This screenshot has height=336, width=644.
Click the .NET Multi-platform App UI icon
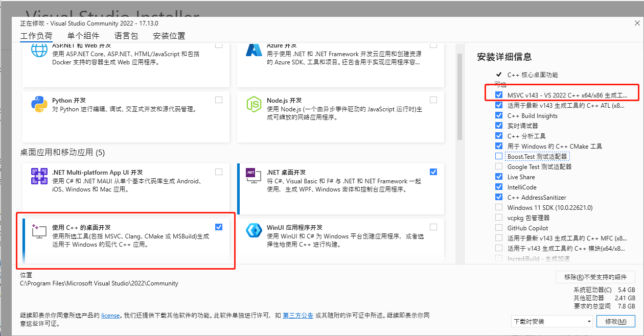point(40,177)
